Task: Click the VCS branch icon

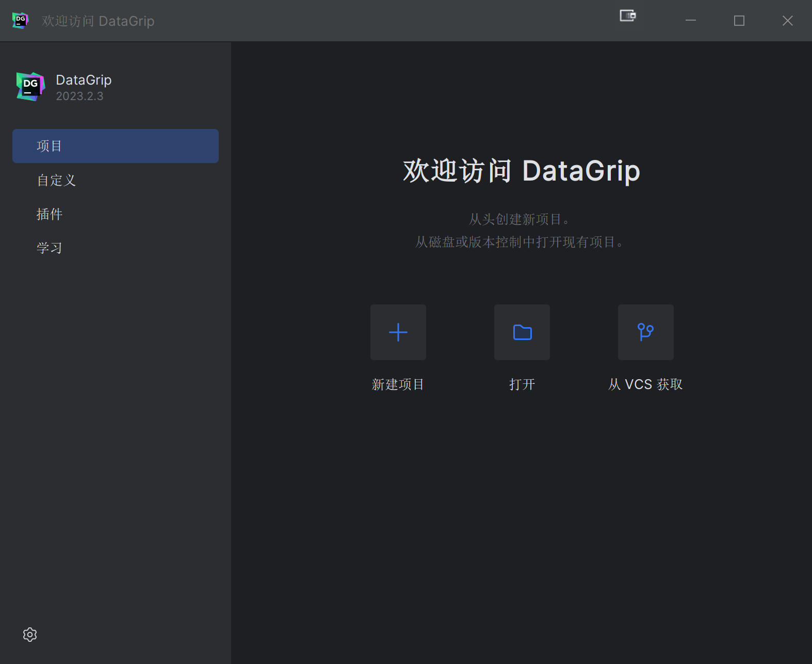Action: pos(646,332)
